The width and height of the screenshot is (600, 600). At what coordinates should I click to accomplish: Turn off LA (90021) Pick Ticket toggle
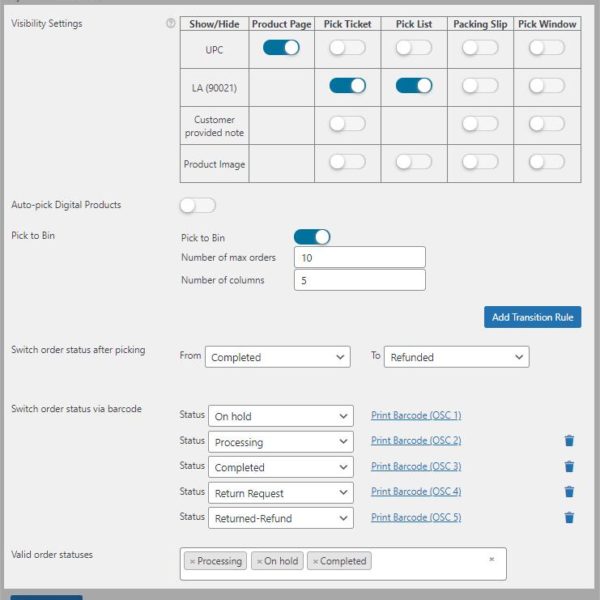coord(347,86)
